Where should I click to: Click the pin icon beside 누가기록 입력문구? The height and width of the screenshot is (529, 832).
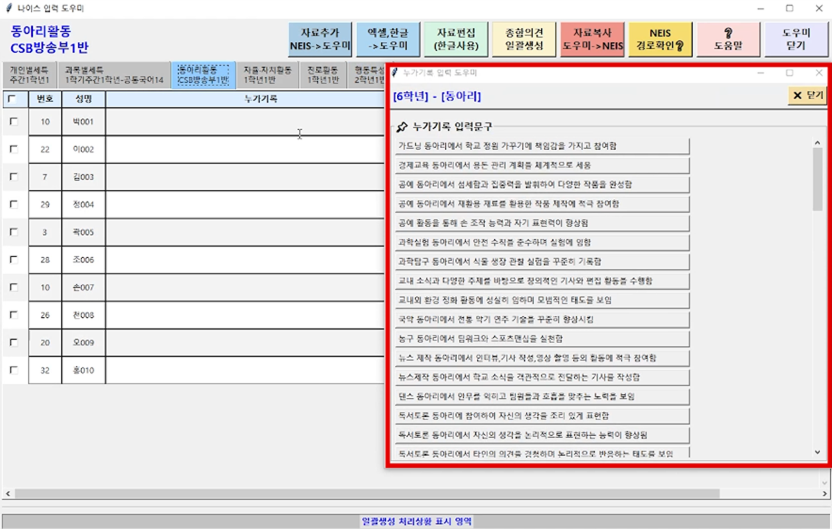(402, 127)
